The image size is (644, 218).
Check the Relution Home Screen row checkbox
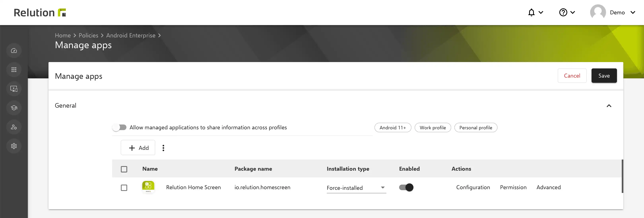click(x=124, y=188)
